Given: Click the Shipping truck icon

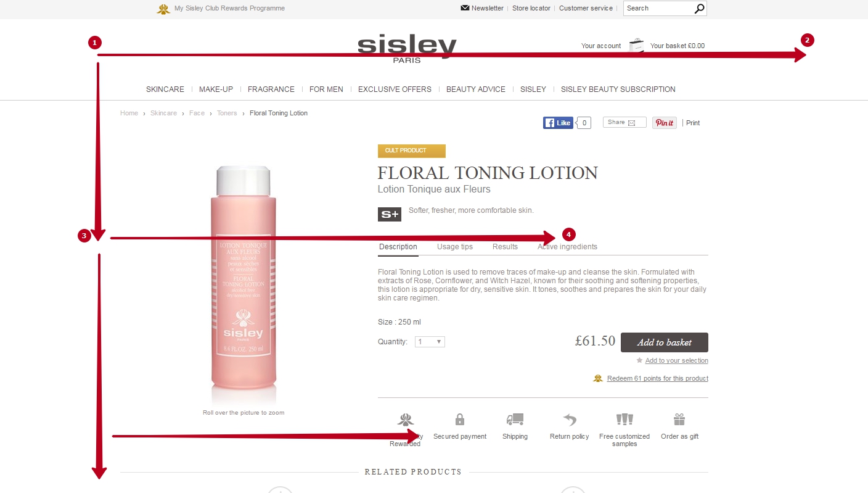Looking at the screenshot, I should [515, 420].
